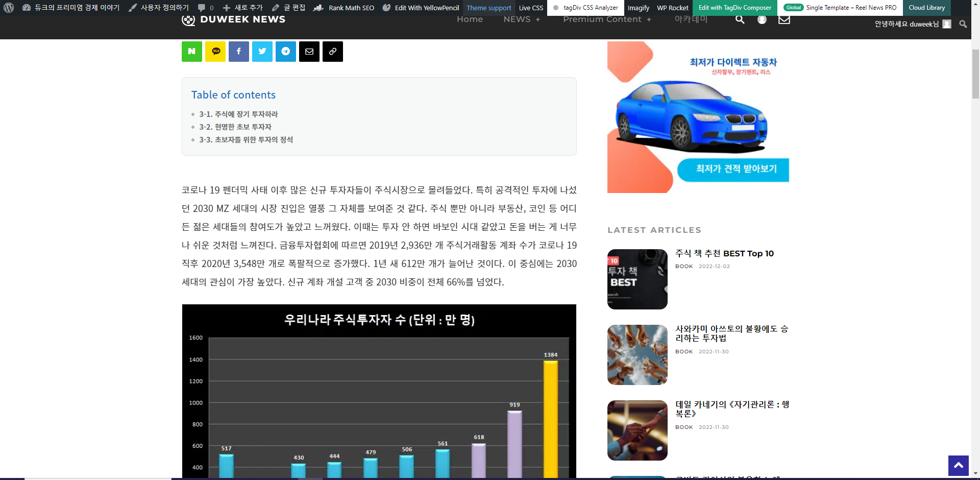This screenshot has height=480, width=980.
Task: Click date 2022-12-02 under 주식 책 추천
Action: [x=714, y=267]
